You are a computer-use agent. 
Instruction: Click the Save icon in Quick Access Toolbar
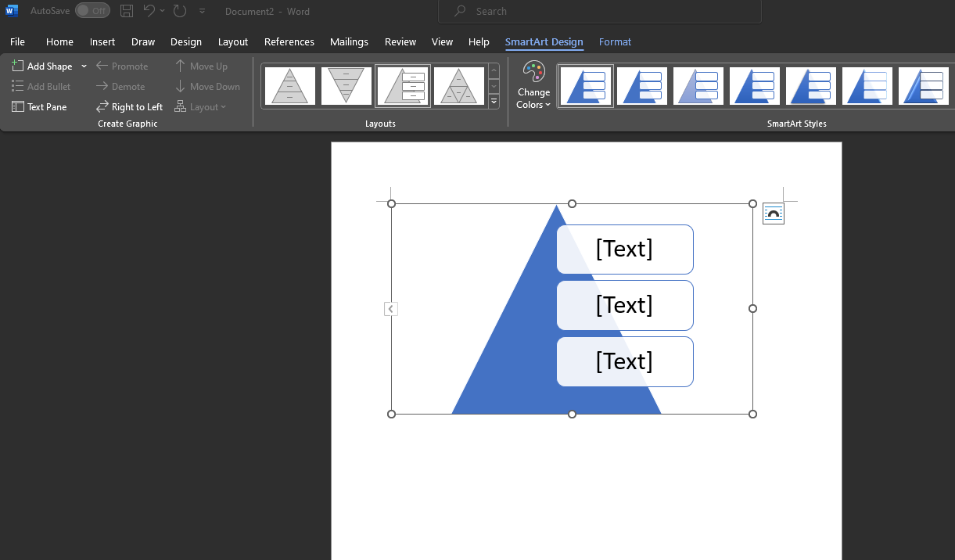(126, 10)
